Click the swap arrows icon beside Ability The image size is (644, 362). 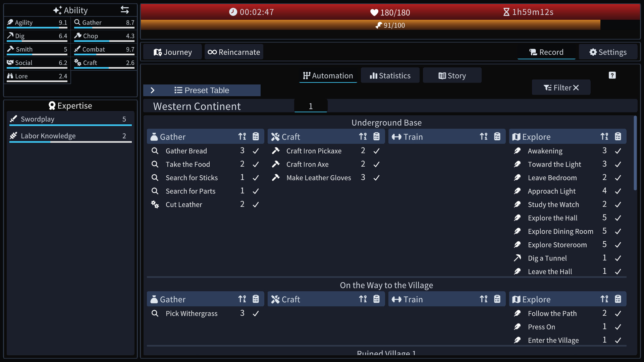pos(125,10)
